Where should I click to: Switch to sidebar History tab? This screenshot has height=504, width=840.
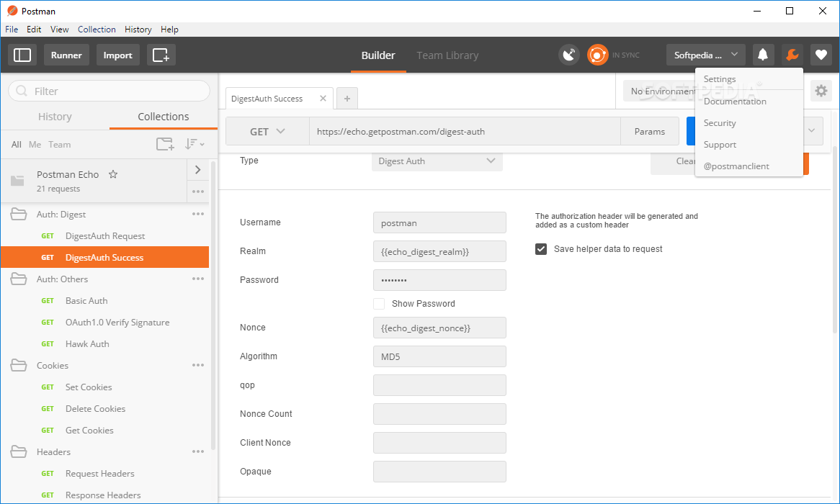pos(55,117)
